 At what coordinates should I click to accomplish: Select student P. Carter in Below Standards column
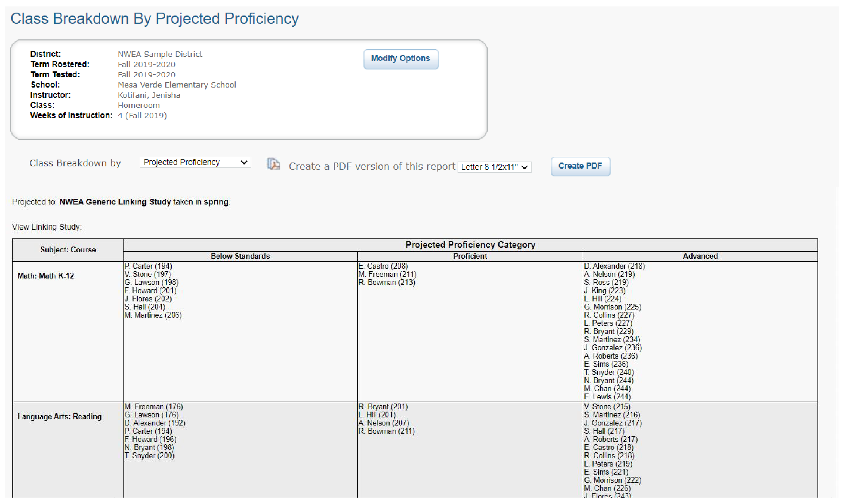pyautogui.click(x=148, y=266)
